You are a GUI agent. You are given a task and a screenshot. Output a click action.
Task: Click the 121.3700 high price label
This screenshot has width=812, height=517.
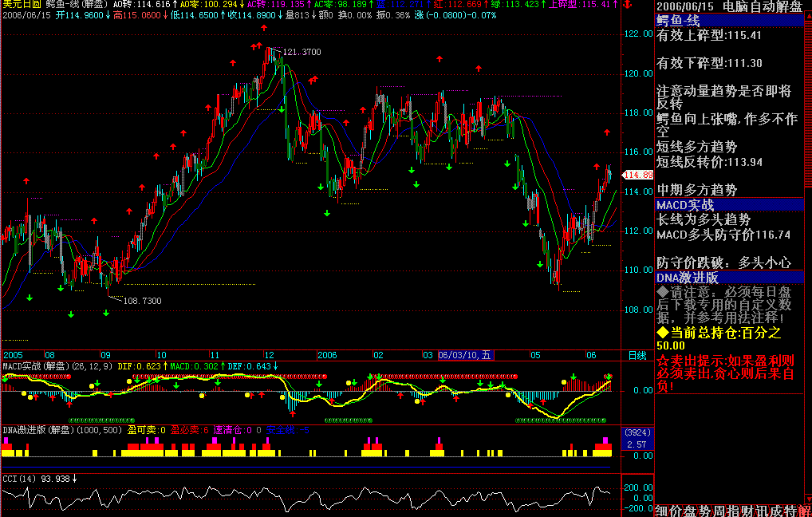tap(302, 52)
